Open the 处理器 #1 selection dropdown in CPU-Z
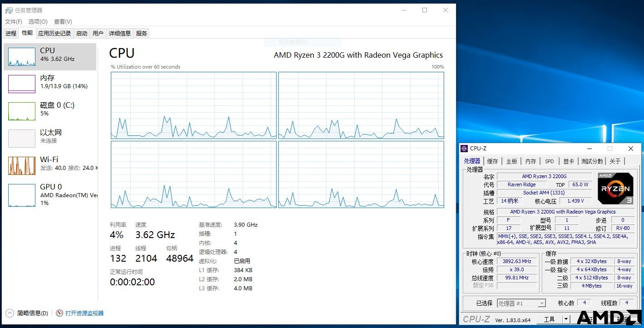Screen dimensions: 644x328 pos(521,303)
